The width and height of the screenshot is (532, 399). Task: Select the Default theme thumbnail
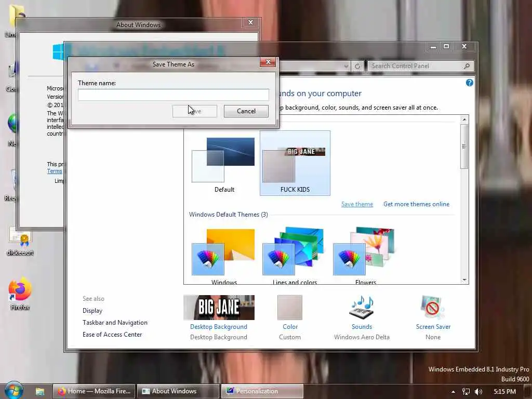tap(224, 164)
